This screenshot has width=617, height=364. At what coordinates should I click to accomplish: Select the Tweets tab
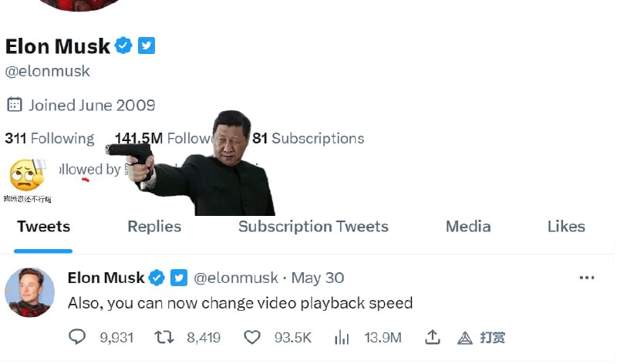pyautogui.click(x=44, y=226)
